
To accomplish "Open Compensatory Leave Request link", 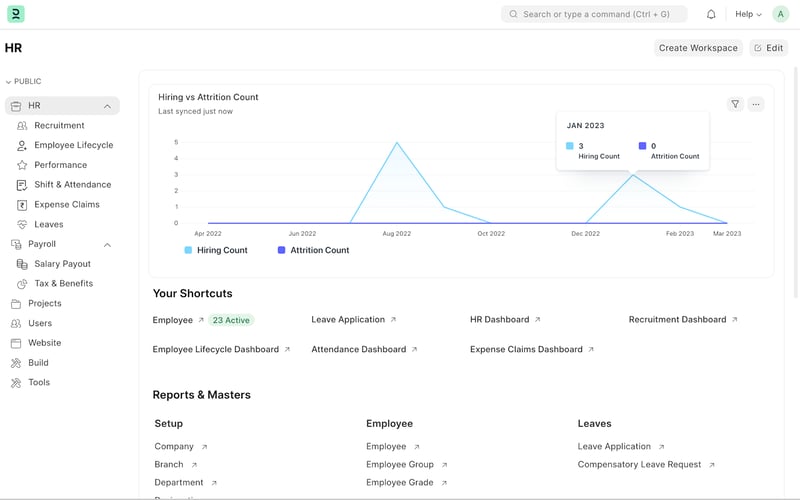I will tap(639, 465).
